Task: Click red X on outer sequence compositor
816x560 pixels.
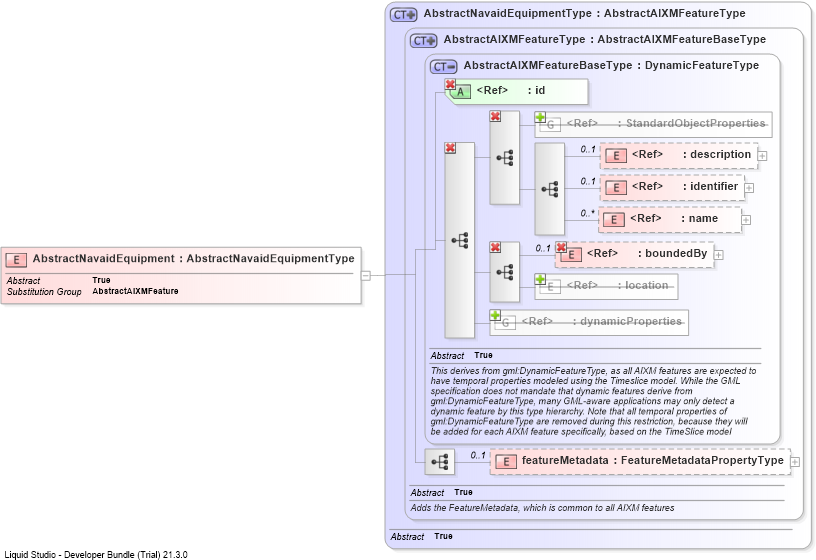Action: (450, 148)
